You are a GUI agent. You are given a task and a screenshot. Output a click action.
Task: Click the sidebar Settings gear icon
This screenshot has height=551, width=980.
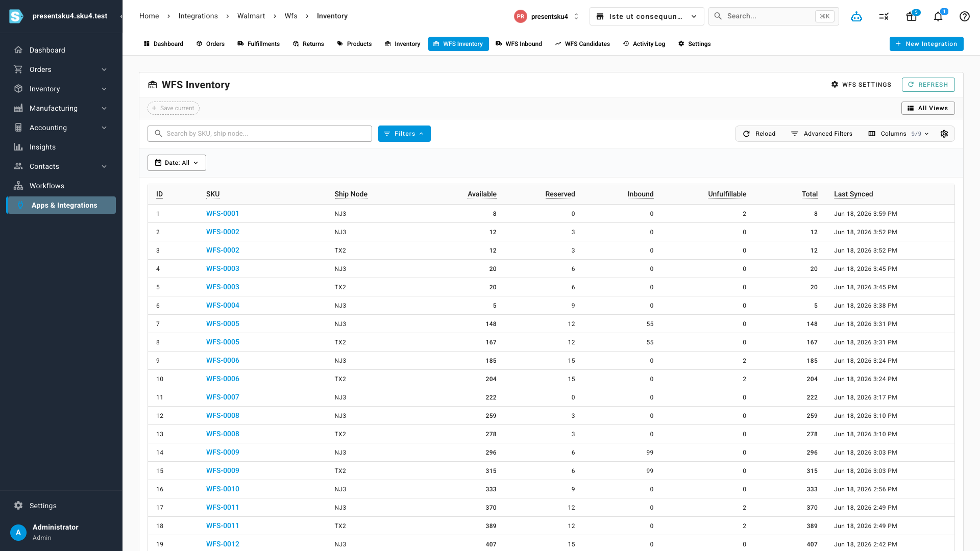point(18,506)
